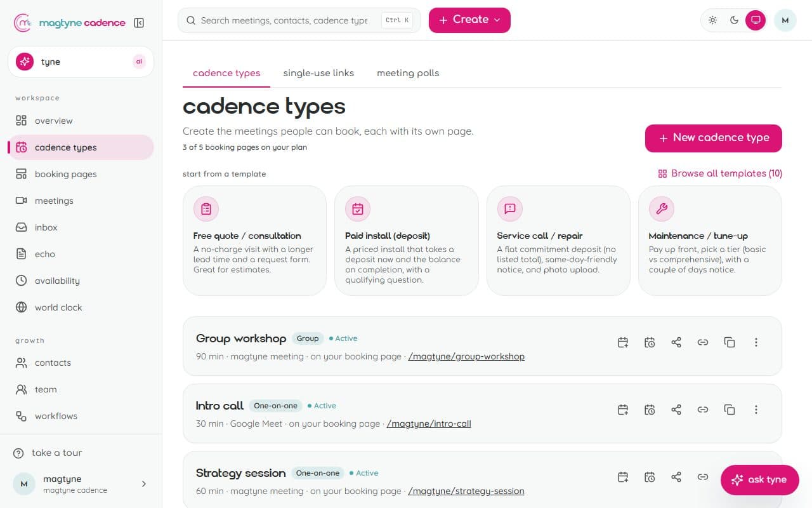Duplicate Group workshop cadence type

[x=730, y=342]
